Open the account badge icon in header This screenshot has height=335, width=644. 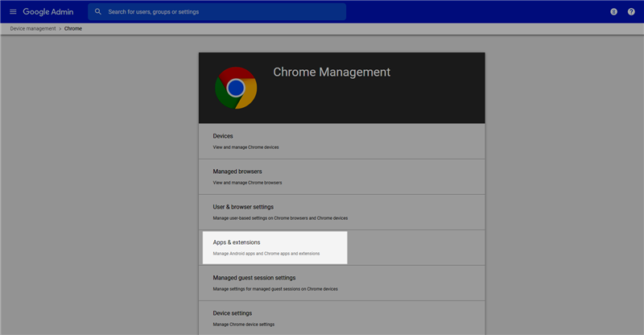click(613, 11)
